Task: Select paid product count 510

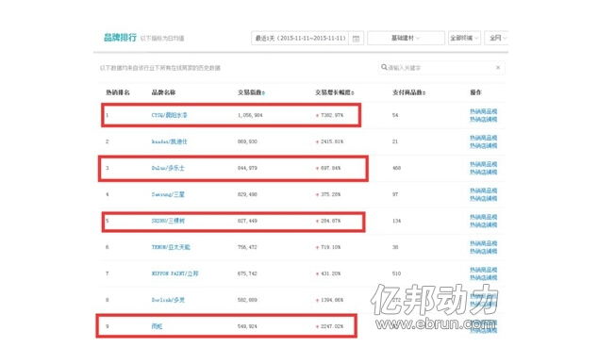Action: [397, 273]
